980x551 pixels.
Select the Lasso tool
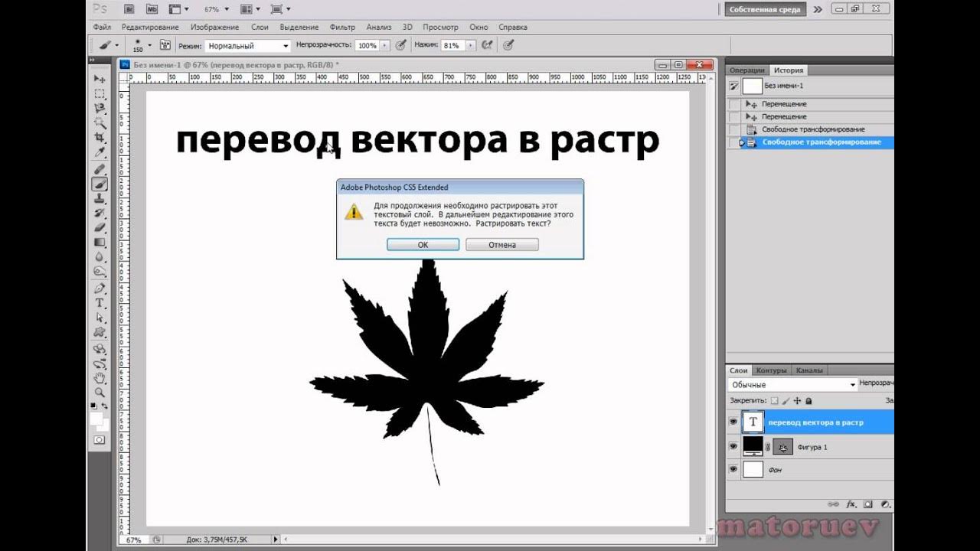coord(100,109)
